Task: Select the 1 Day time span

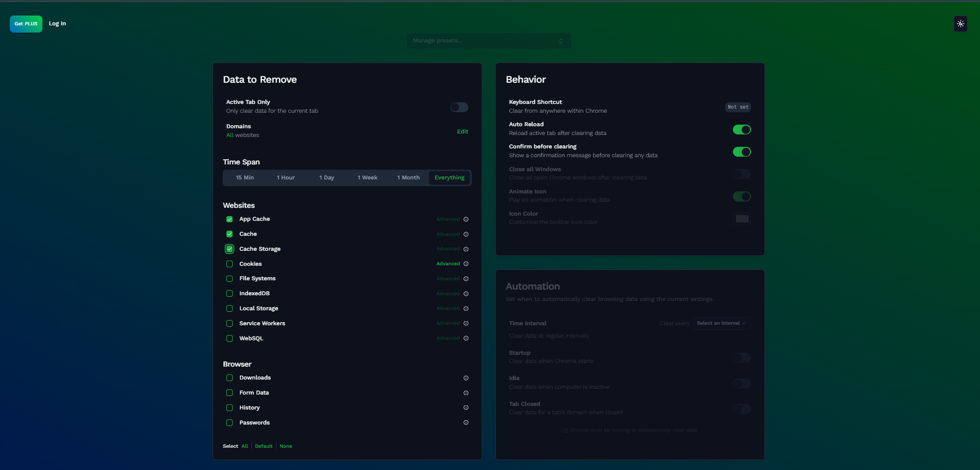Action: point(327,177)
